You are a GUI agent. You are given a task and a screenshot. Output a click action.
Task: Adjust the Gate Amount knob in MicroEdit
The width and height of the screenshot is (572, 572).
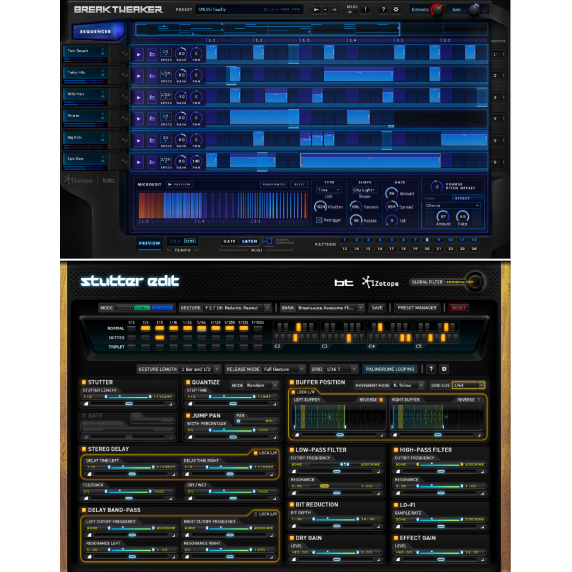391,193
